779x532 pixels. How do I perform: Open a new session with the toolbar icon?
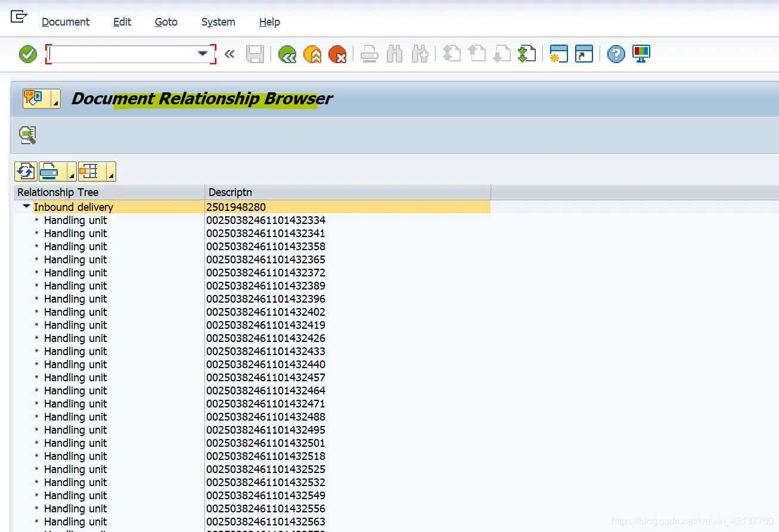click(x=559, y=54)
